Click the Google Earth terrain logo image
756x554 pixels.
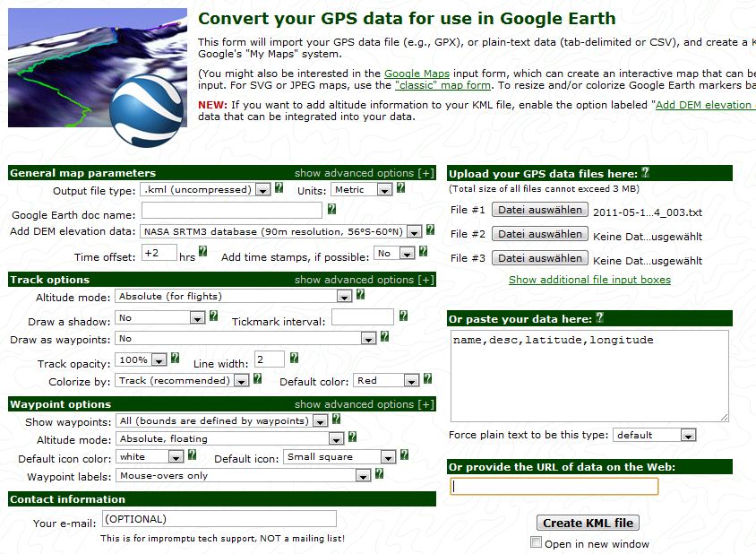coord(98,77)
